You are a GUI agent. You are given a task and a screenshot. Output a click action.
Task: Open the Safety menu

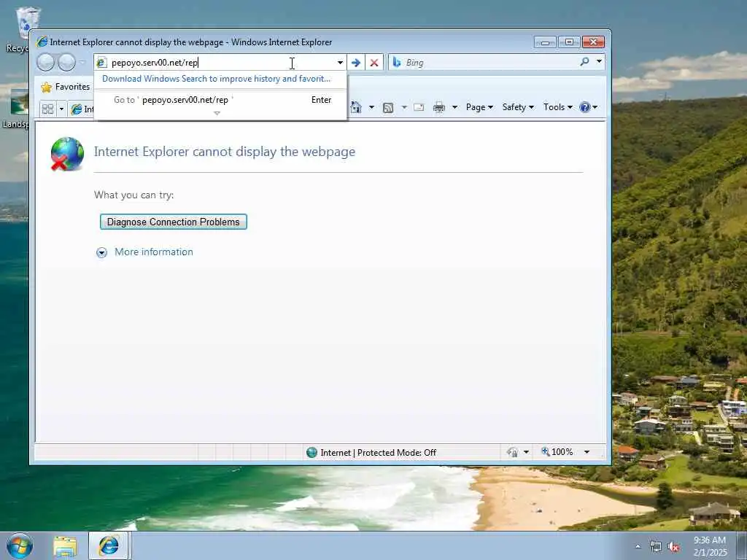518,107
